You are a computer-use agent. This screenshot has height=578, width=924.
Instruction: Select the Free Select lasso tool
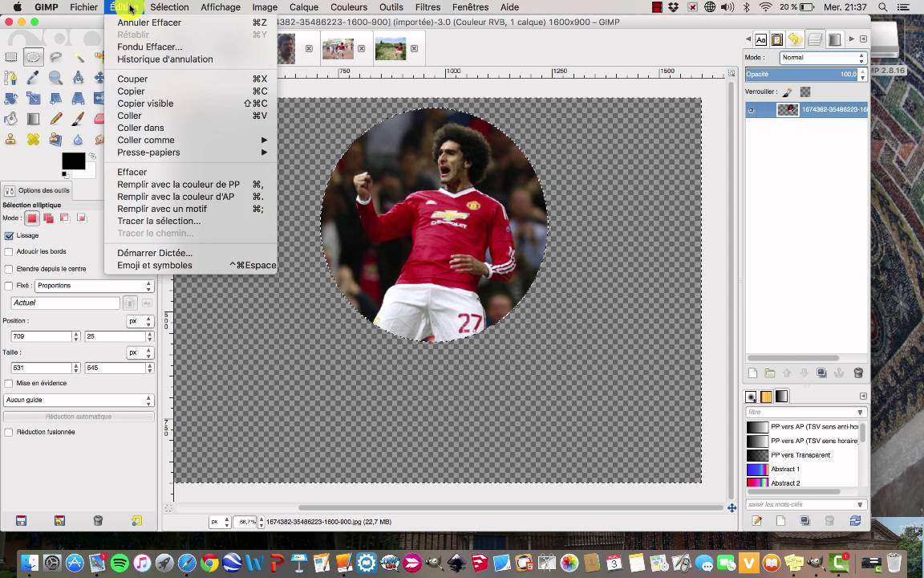tap(56, 57)
